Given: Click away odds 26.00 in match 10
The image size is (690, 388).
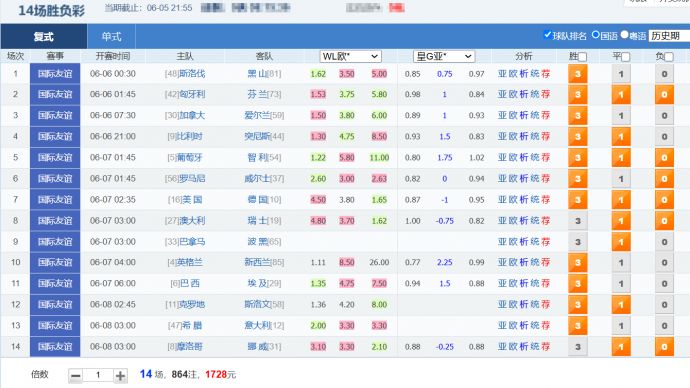Looking at the screenshot, I should point(379,263).
